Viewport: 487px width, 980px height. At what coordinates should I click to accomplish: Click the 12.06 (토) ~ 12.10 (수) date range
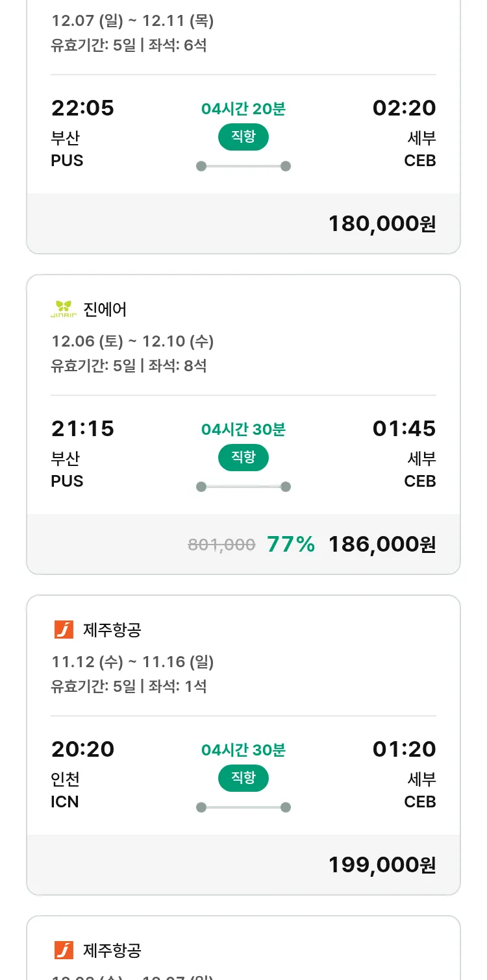pos(132,341)
